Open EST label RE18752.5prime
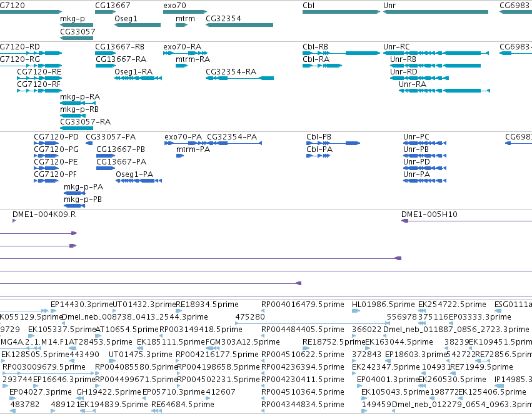This screenshot has height=414, width=532. pos(334,342)
